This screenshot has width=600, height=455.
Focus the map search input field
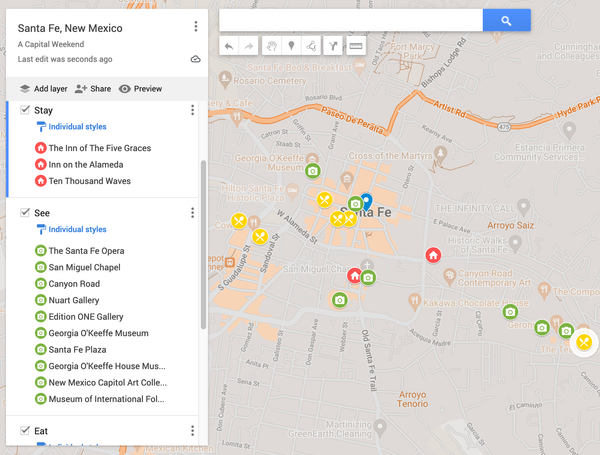351,20
